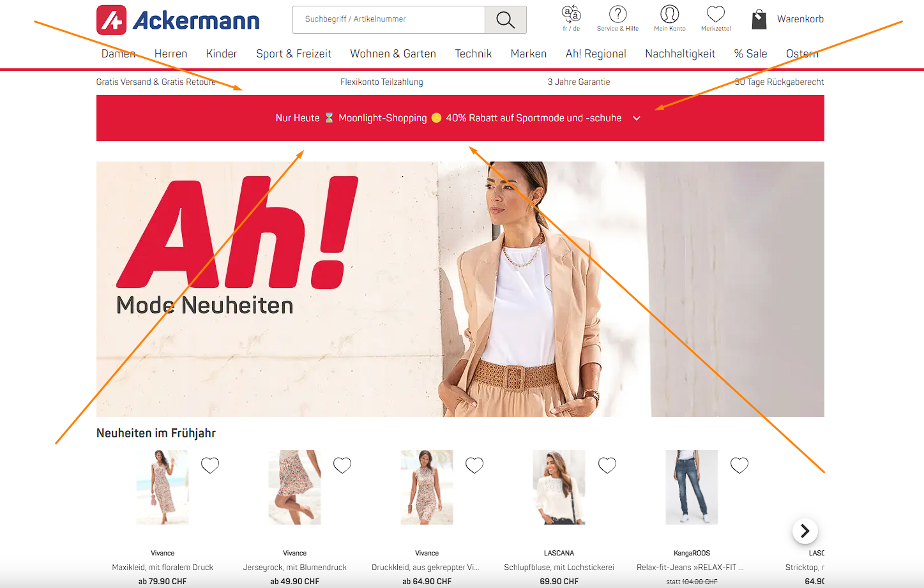This screenshot has height=588, width=924.
Task: Open the Warenkorb shopping bag icon
Action: pyautogui.click(x=759, y=19)
